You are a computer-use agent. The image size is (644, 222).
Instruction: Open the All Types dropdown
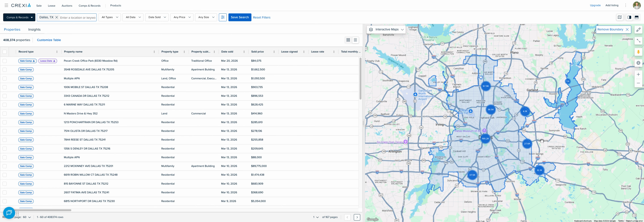coord(110,17)
